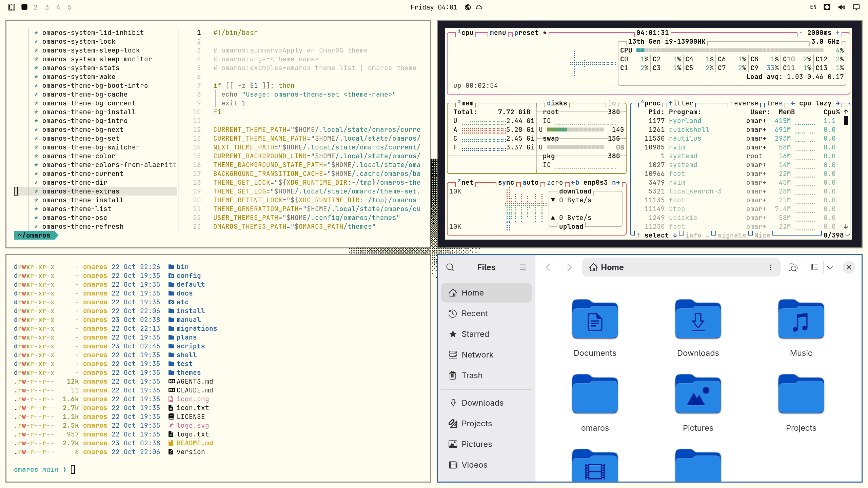This screenshot has width=868, height=488.
Task: Expand the view options dropdown in Files
Action: (830, 267)
